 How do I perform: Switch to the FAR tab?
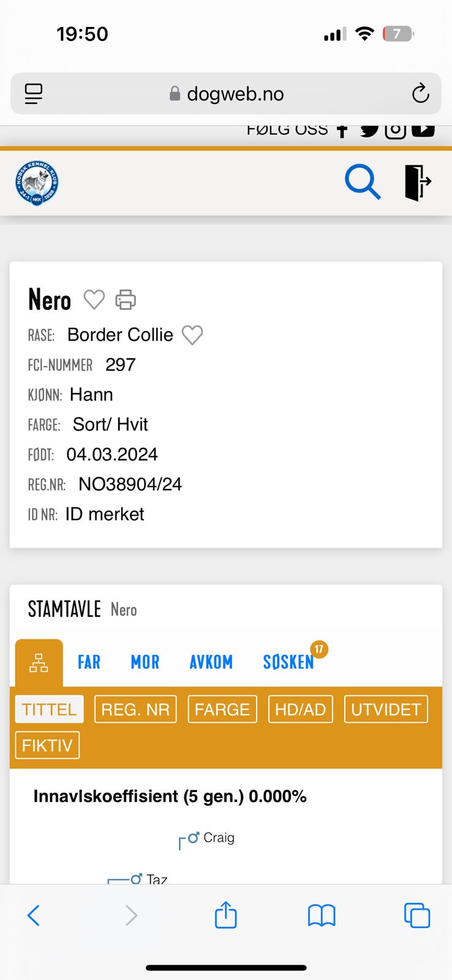(89, 662)
